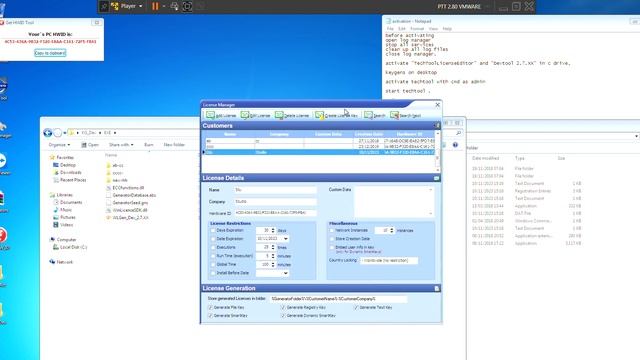Click the Open button in Explorer toolbar
The image size is (640, 360).
click(x=90, y=144)
